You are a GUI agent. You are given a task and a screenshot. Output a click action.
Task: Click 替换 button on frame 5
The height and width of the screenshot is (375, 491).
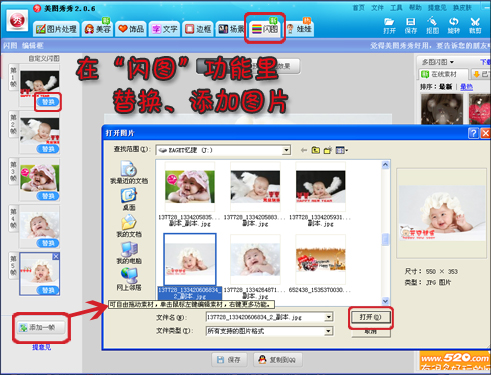coord(48,290)
